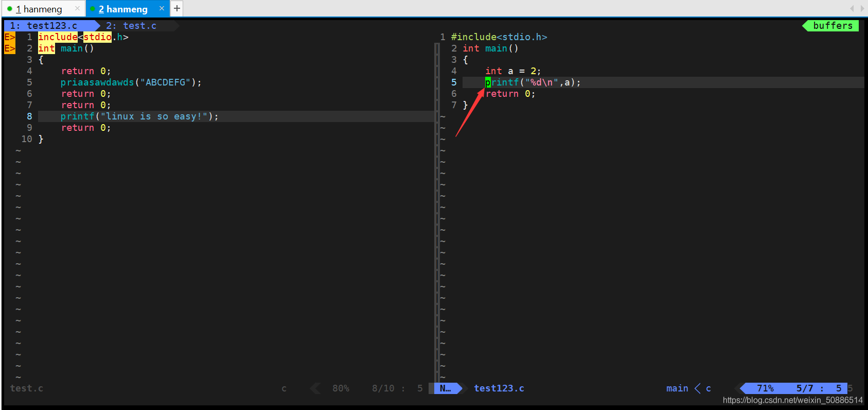Image resolution: width=868 pixels, height=410 pixels.
Task: Click the 71% position indicator
Action: [765, 388]
